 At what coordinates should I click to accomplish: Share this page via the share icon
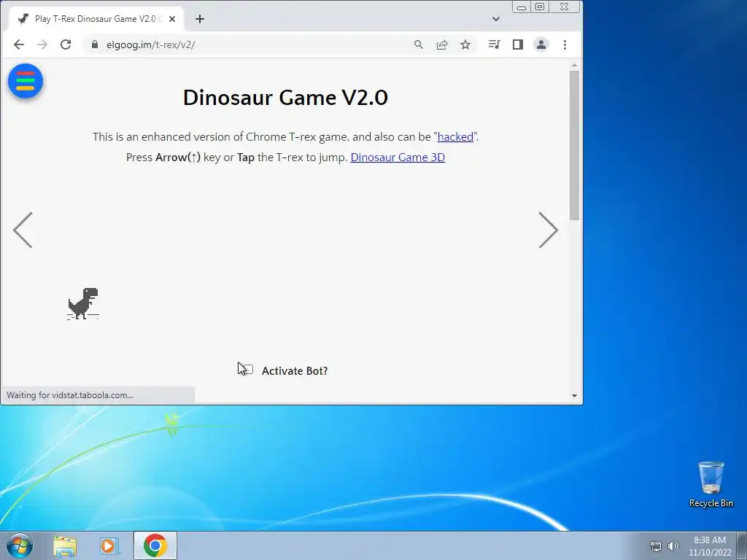click(442, 44)
